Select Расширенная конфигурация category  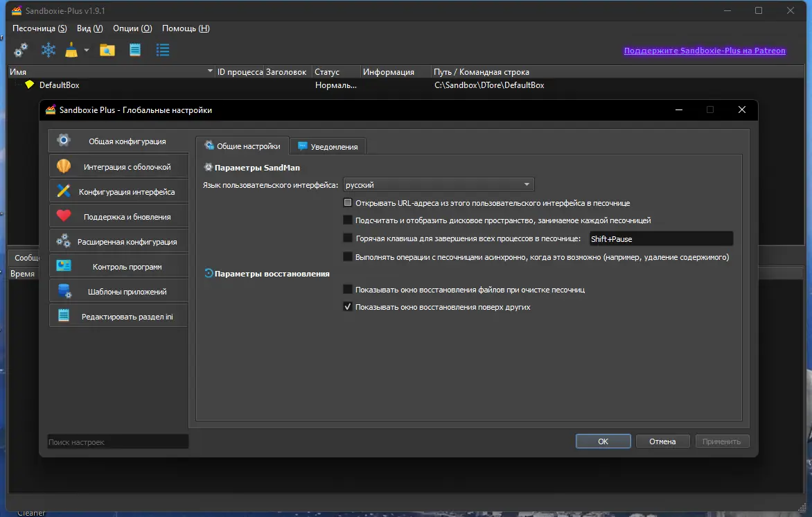118,241
